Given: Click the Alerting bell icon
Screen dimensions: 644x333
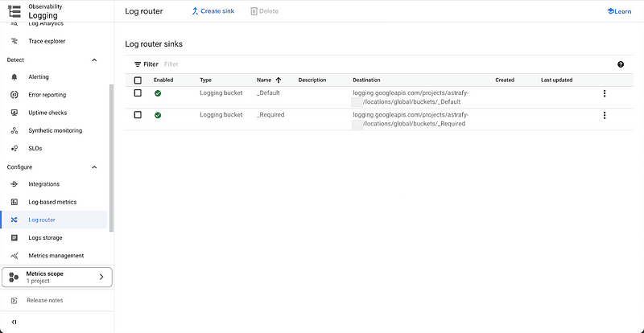Looking at the screenshot, I should tap(14, 76).
